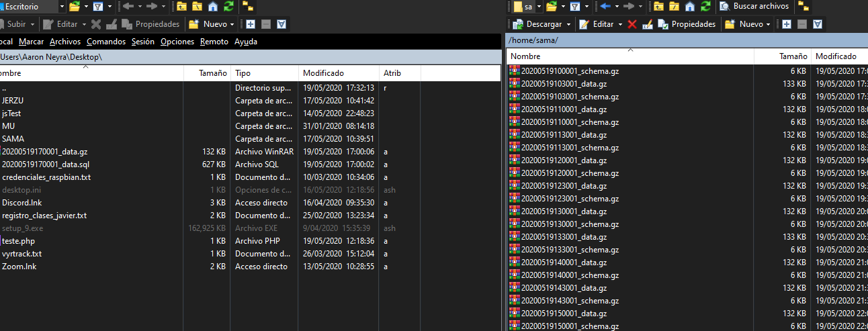The width and height of the screenshot is (868, 331).
Task: Expand the remote Nuevo dropdown arrow
Action: coord(769,24)
